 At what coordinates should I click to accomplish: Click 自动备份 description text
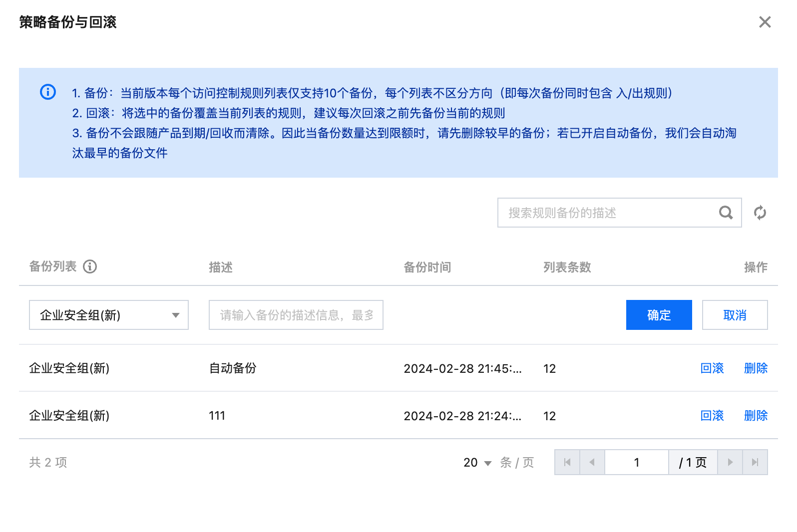233,368
